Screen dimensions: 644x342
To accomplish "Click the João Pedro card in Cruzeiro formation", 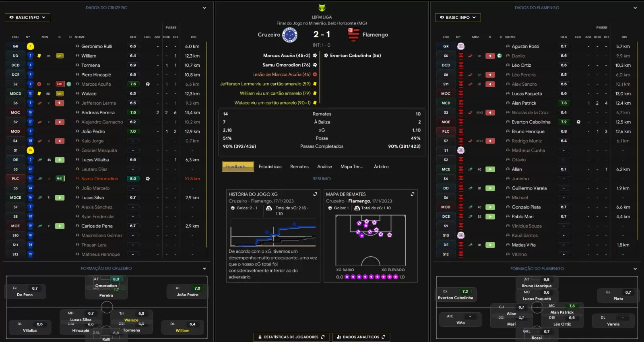I will click(x=188, y=291).
